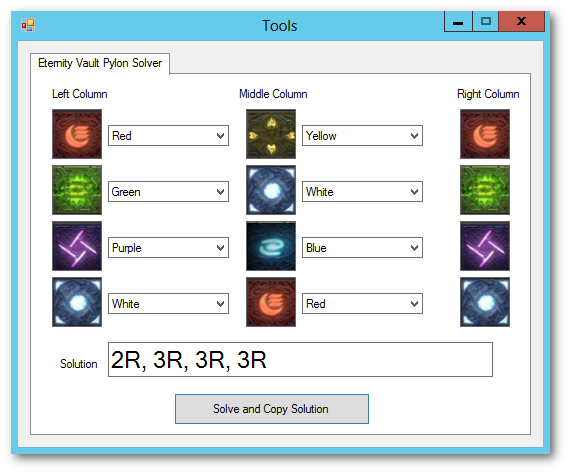
Task: Click the white orb icon in Middle Column
Action: point(271,190)
